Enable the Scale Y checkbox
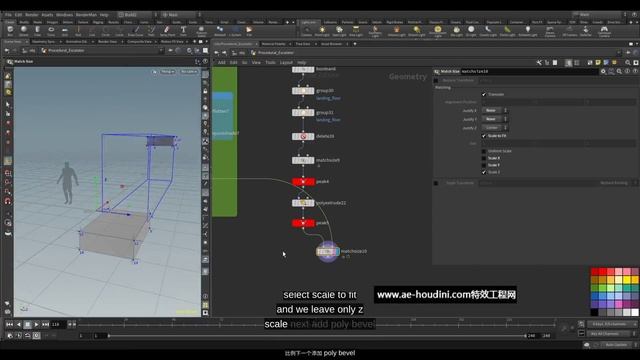 pyautogui.click(x=484, y=165)
